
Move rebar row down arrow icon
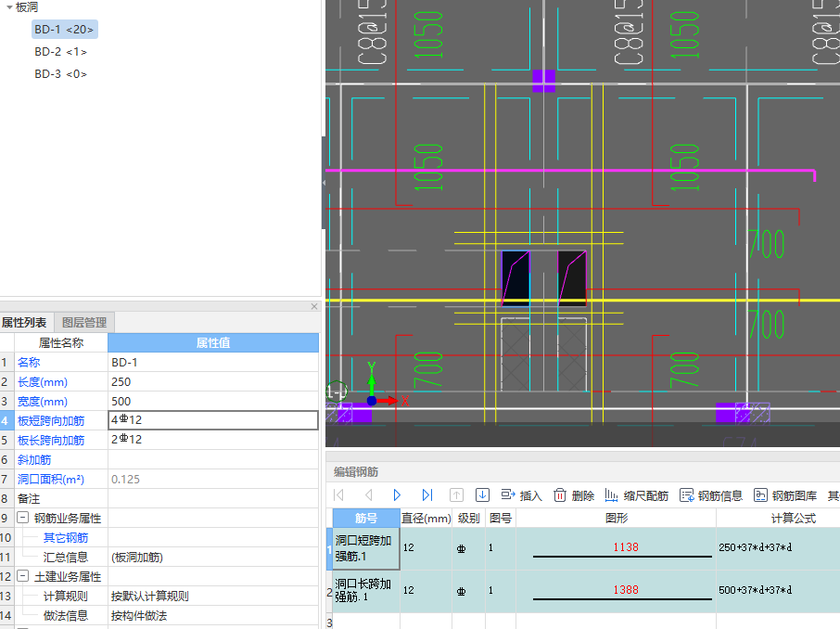[x=482, y=494]
